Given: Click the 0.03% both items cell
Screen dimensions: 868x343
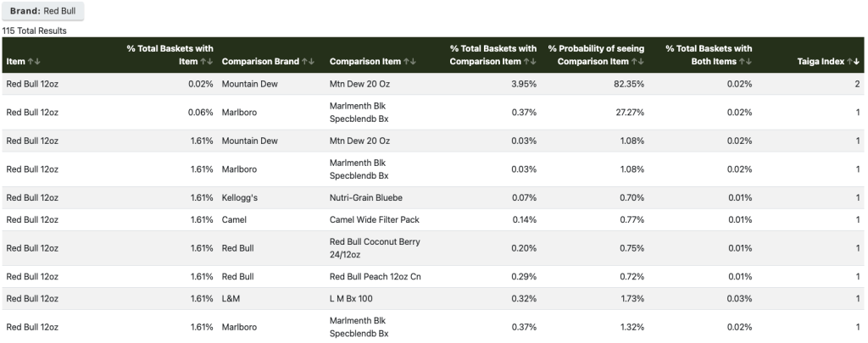Looking at the screenshot, I should coord(739,299).
